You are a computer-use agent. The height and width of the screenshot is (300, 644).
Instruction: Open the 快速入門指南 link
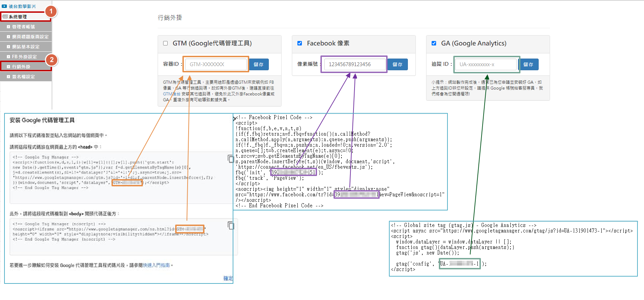156,265
